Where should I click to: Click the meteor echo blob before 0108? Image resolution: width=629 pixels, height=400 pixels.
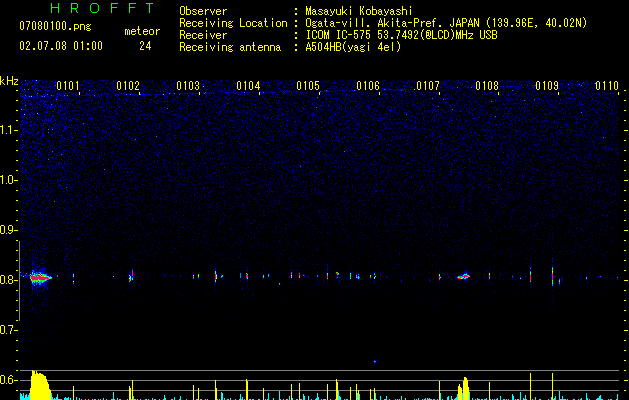click(x=464, y=276)
